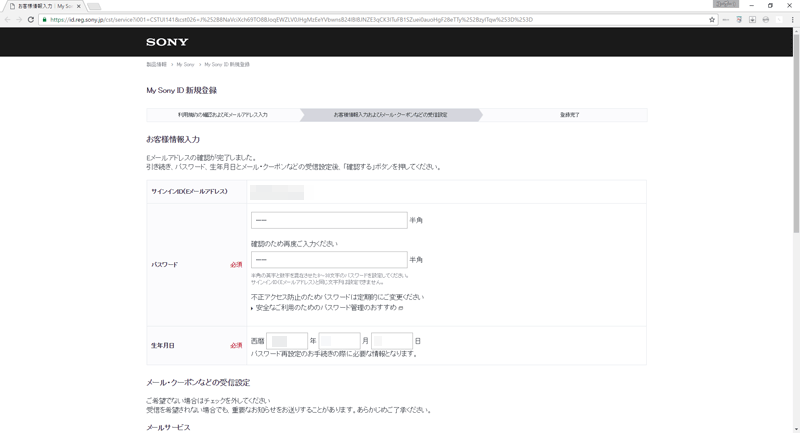Click the birth month field before 月
The width and height of the screenshot is (800, 433).
339,341
